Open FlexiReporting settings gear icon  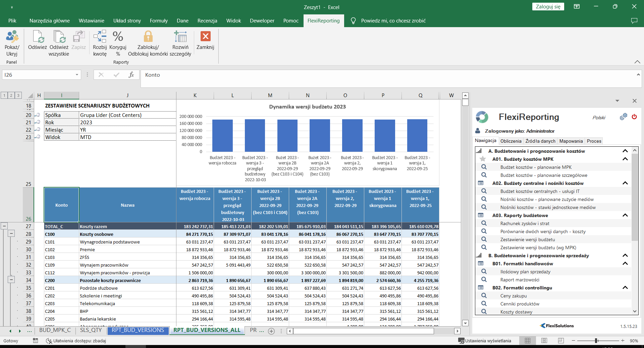pos(623,117)
